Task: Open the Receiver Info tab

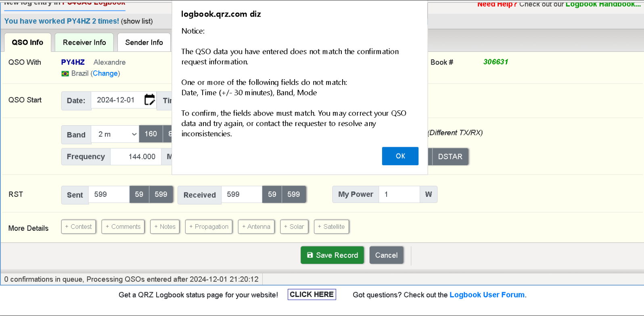Action: point(84,42)
